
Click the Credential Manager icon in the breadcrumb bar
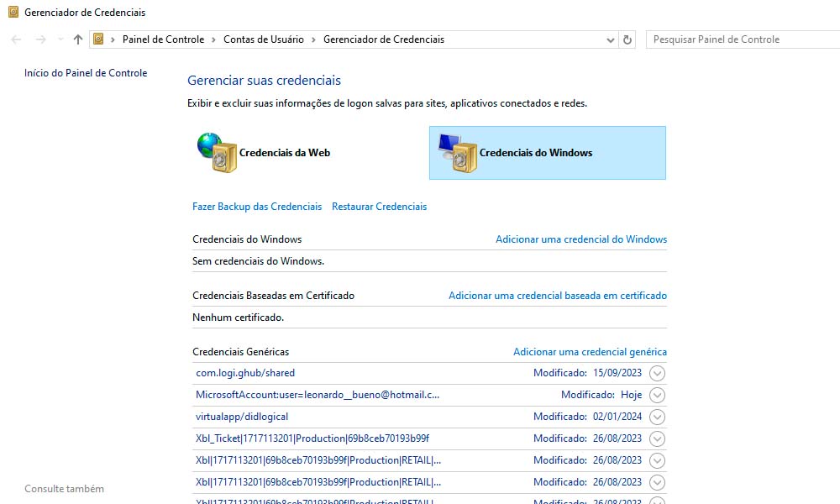tap(99, 39)
